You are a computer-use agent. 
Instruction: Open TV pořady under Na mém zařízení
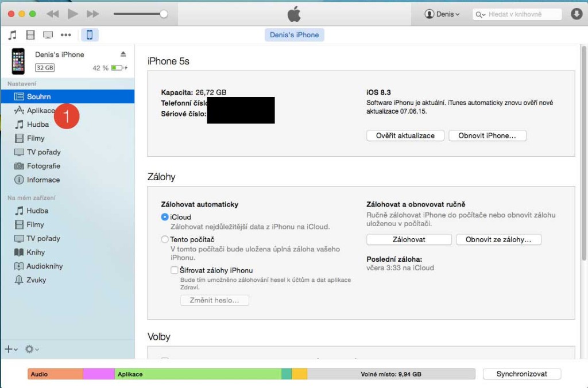[68, 238]
